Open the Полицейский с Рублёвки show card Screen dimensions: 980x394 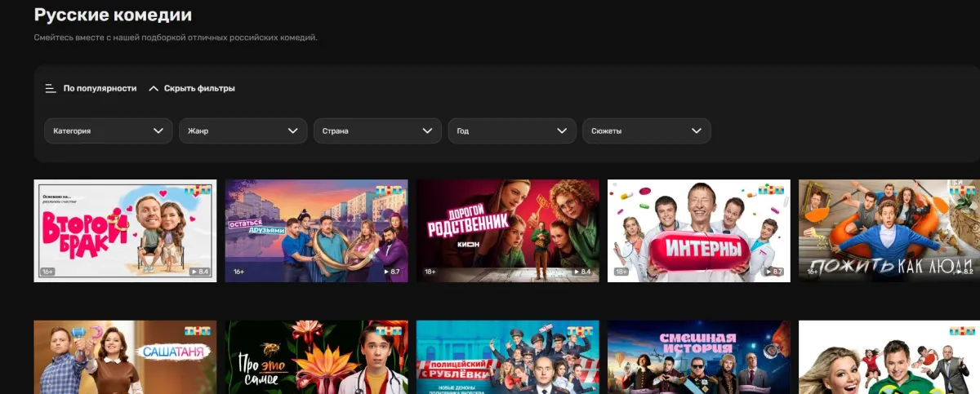507,357
